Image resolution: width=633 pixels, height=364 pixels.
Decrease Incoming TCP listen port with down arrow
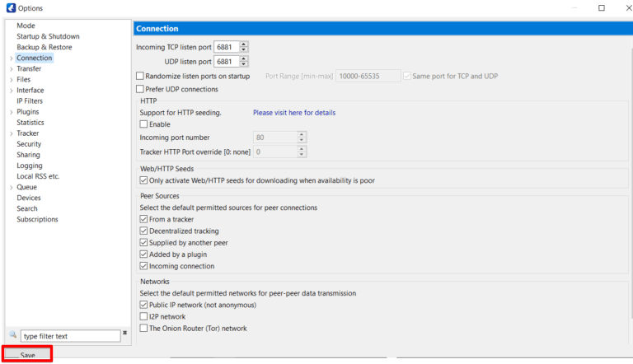(x=243, y=49)
